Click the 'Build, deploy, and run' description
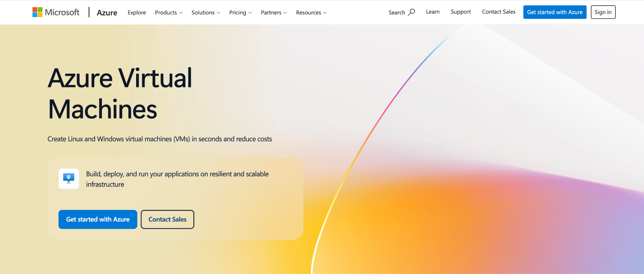Screen dimensions: 644x274 pos(177,179)
